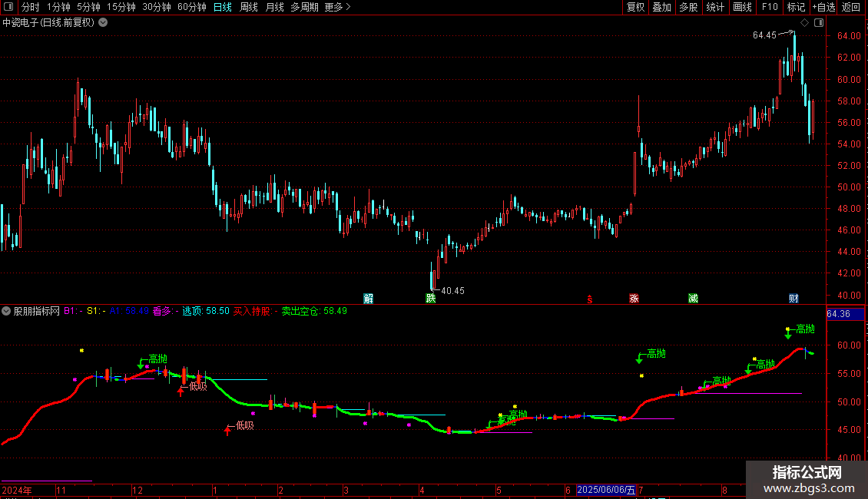Image resolution: width=868 pixels, height=499 pixels.
Task: Switch to 月线 monthly chart
Action: (x=274, y=7)
